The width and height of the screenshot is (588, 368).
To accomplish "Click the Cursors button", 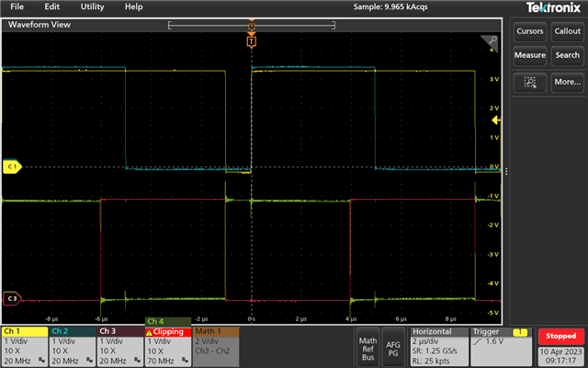I will click(x=529, y=31).
